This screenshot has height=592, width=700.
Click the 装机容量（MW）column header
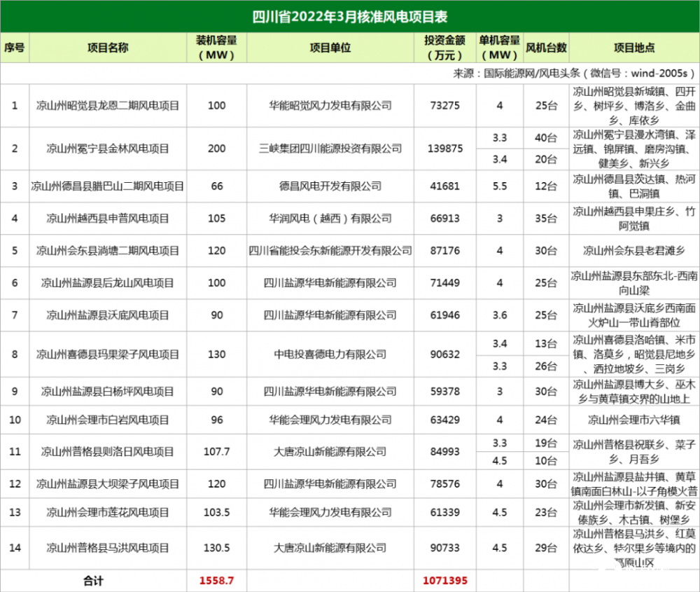216,48
